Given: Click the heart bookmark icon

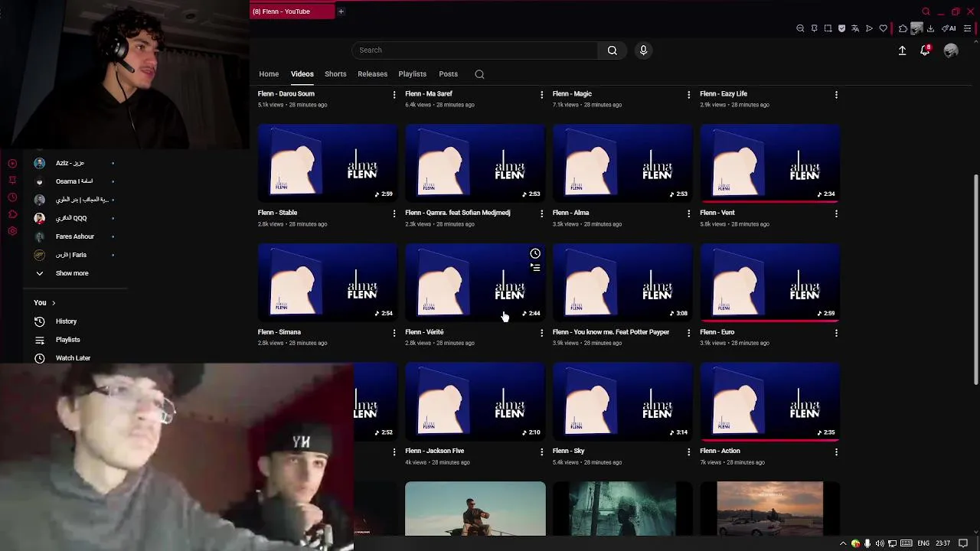Looking at the screenshot, I should tap(883, 28).
